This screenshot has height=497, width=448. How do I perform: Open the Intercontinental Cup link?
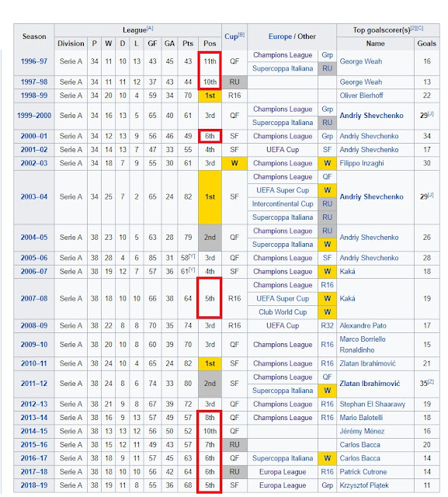283,203
